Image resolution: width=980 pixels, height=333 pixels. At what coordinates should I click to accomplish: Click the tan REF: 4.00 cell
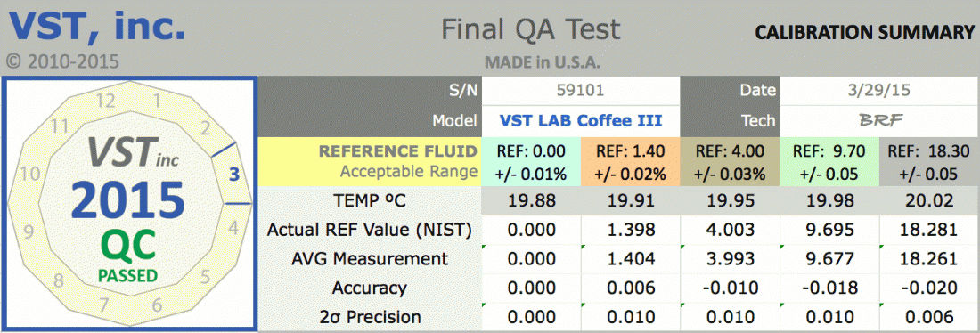tap(730, 162)
